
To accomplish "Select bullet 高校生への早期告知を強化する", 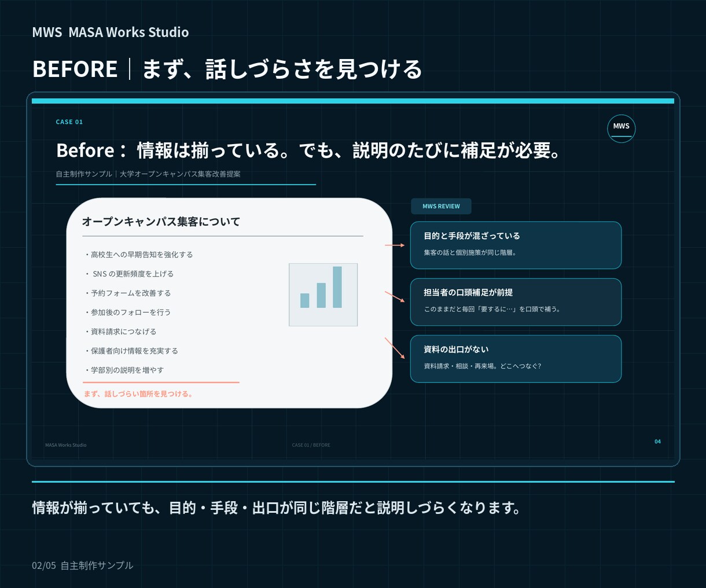I will (x=138, y=255).
